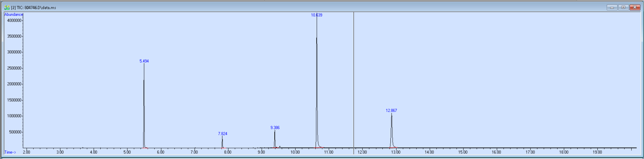The height and width of the screenshot is (159, 644).
Task: Click the 3.00 time axis tick label
Action: [x=60, y=152]
